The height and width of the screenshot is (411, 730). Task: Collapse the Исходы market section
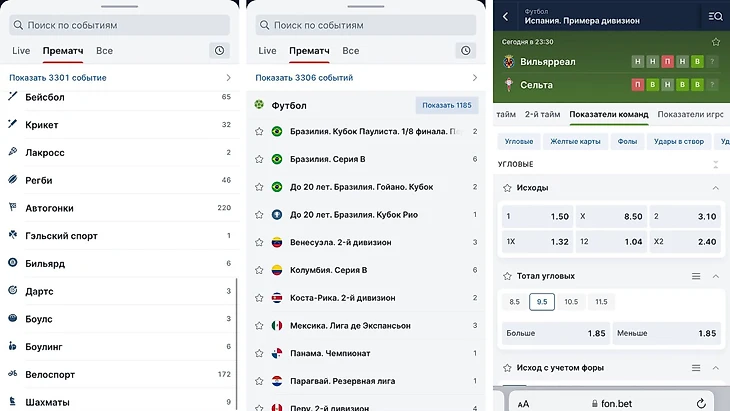coord(715,188)
